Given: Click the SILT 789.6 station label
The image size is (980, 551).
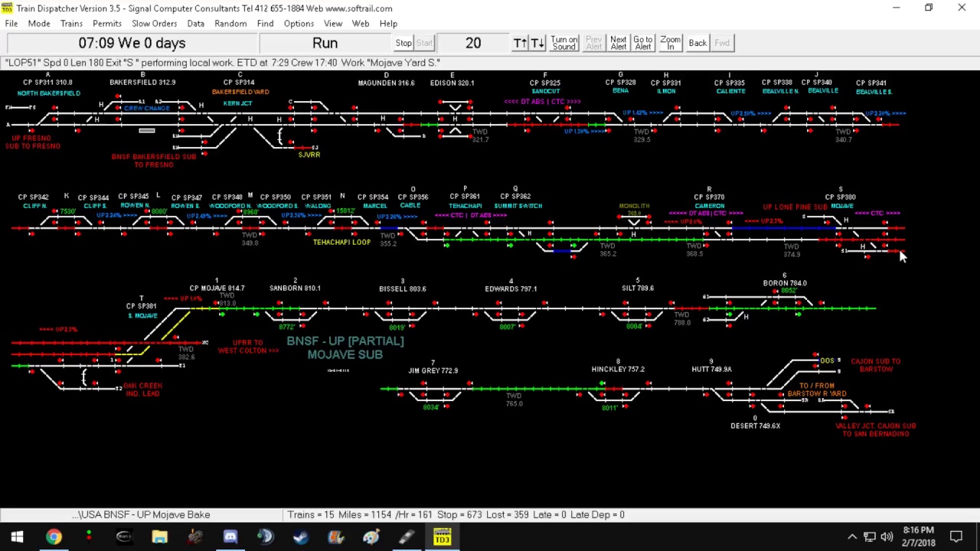Looking at the screenshot, I should [638, 289].
